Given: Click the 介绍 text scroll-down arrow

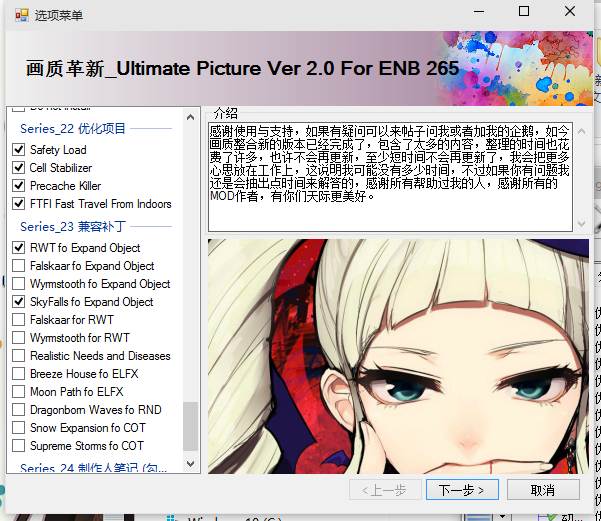Looking at the screenshot, I should [581, 224].
